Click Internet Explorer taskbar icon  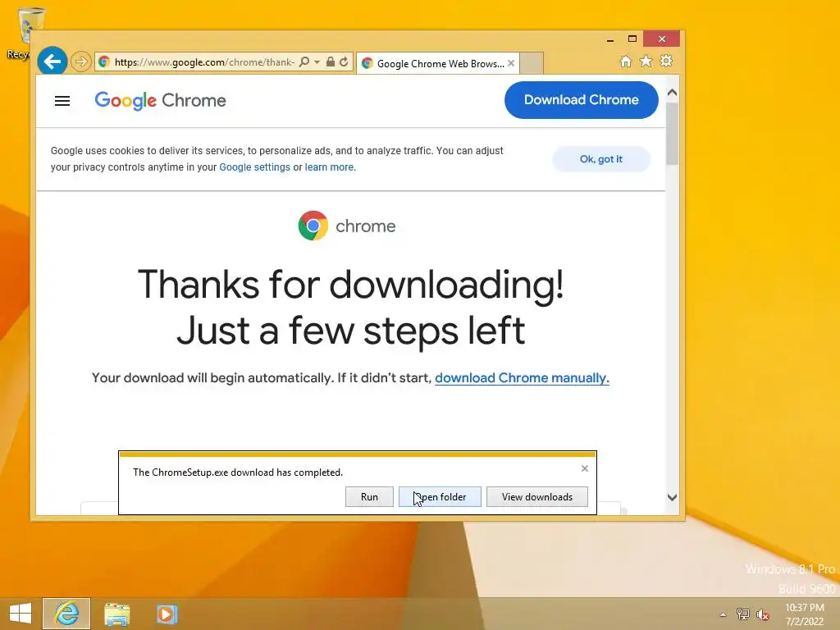pyautogui.click(x=66, y=614)
